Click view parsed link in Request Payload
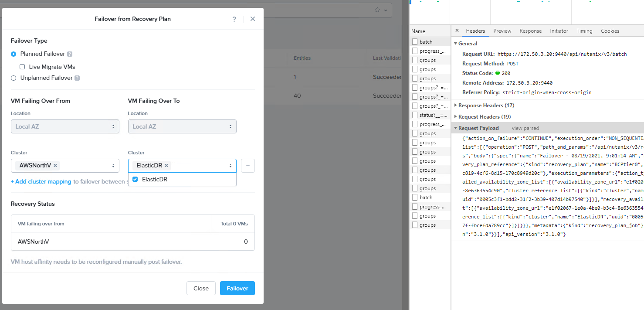 click(525, 128)
